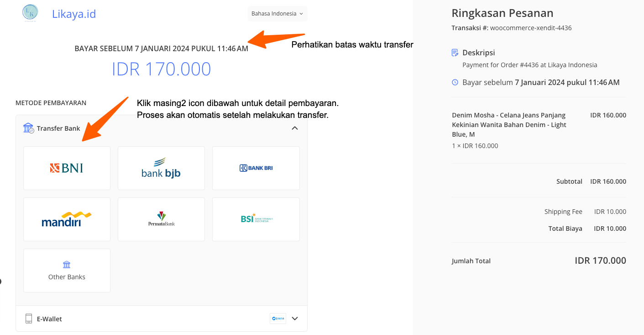Click the Other Banks option
Image resolution: width=644 pixels, height=335 pixels.
click(x=67, y=271)
